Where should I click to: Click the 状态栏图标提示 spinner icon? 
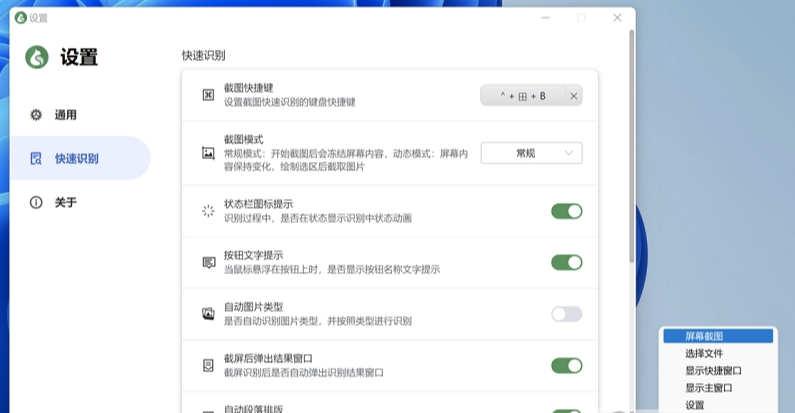click(208, 211)
